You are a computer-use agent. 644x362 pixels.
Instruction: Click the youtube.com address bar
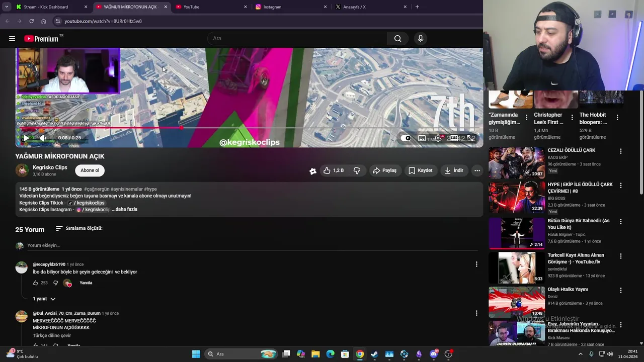coord(267,21)
